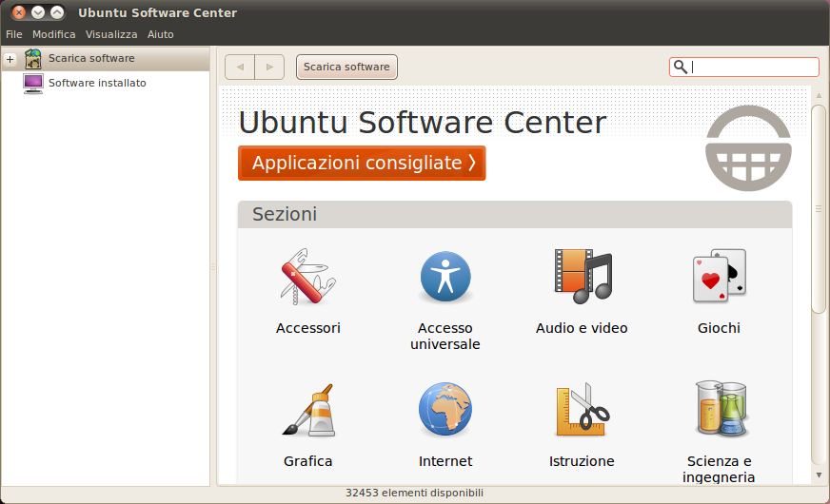Open the Scienza e ingegneria beakers icon
This screenshot has height=504, width=830.
721,408
